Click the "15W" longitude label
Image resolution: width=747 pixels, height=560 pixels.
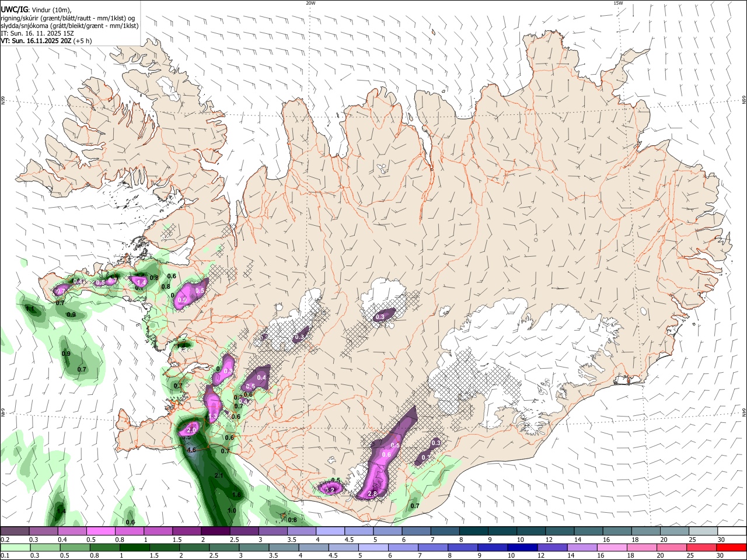click(619, 3)
